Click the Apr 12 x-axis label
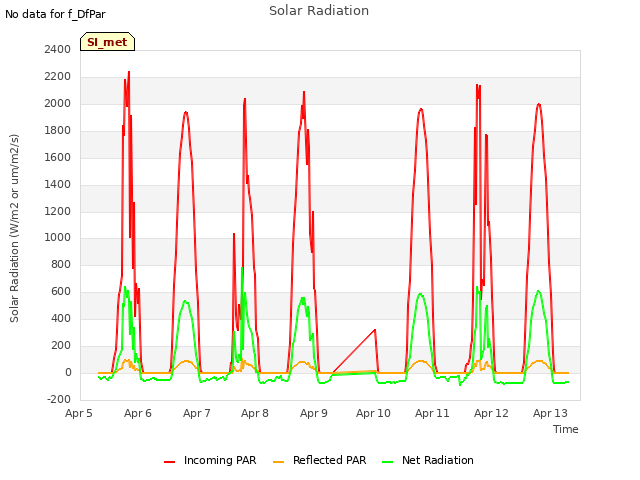640x480 pixels. [491, 413]
